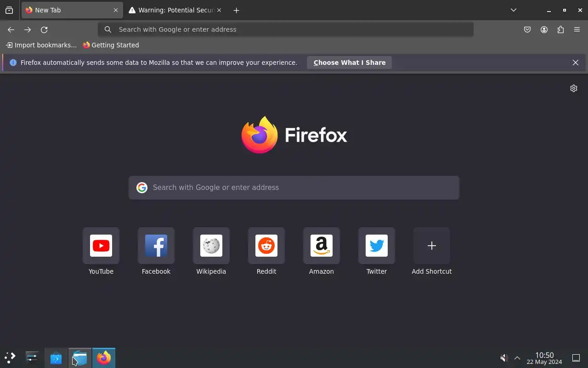This screenshot has width=588, height=368.
Task: Open System Settings from the taskbar
Action: coord(32,358)
